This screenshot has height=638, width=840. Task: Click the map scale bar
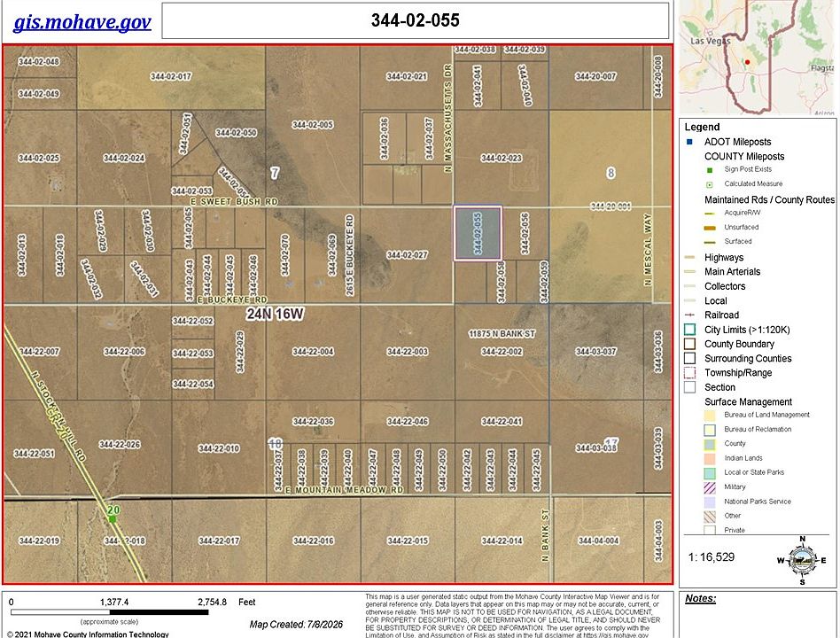109,611
